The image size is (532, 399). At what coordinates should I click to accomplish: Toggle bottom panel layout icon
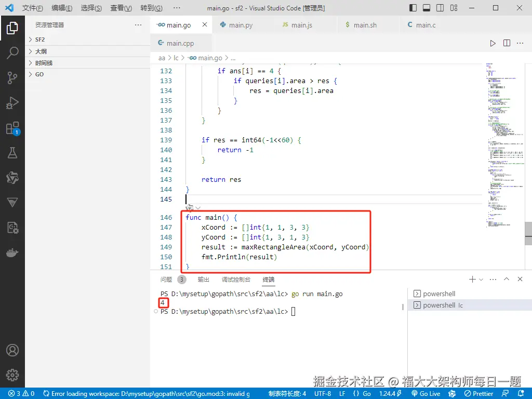[x=427, y=8]
